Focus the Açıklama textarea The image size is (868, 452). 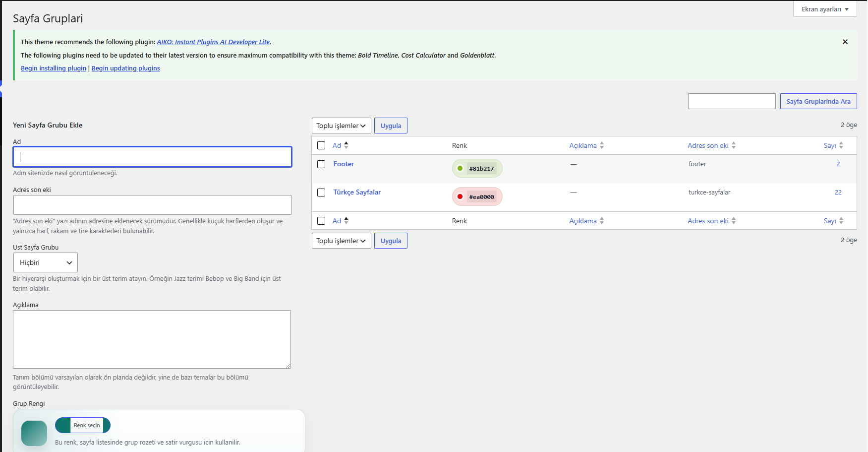click(x=152, y=339)
